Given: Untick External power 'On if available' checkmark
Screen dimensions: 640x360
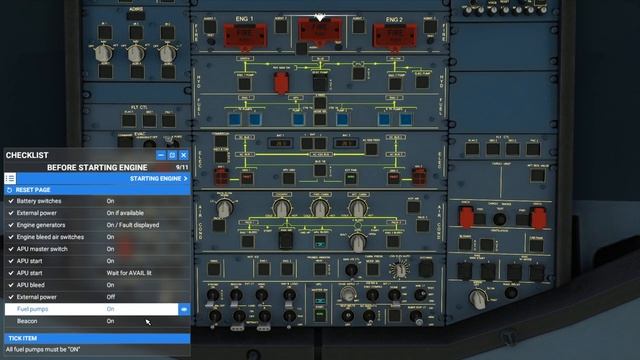Looking at the screenshot, I should pyautogui.click(x=11, y=213).
